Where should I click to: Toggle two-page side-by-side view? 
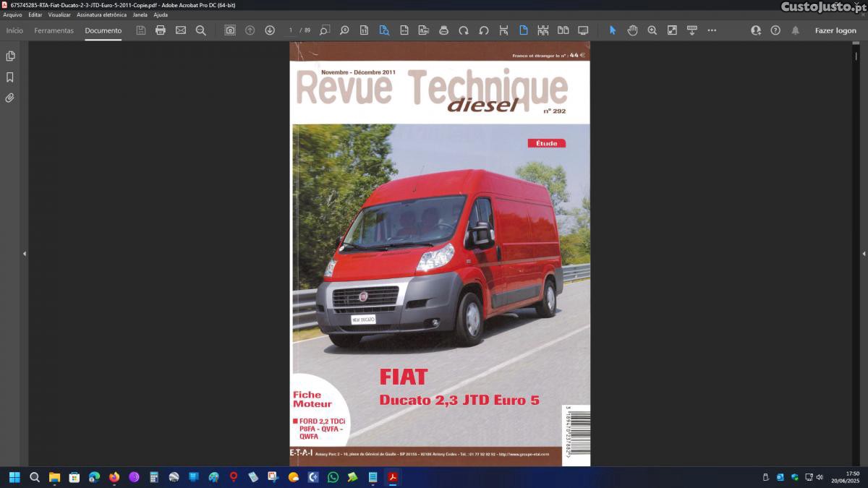click(563, 30)
